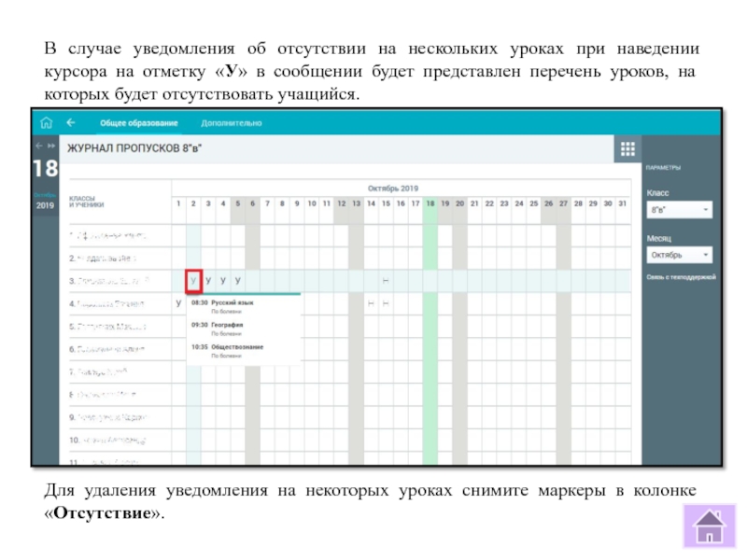
Task: Open the Дополнительно tab
Action: click(232, 122)
